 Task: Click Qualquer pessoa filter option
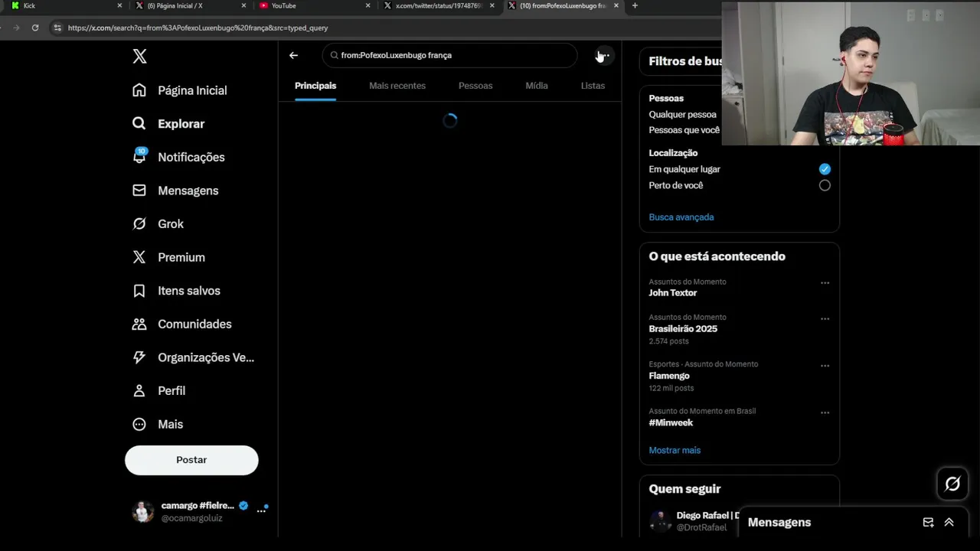click(683, 115)
